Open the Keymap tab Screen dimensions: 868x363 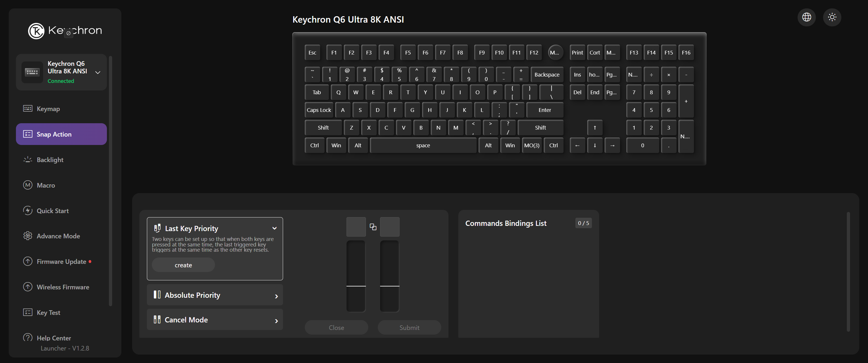pyautogui.click(x=48, y=109)
